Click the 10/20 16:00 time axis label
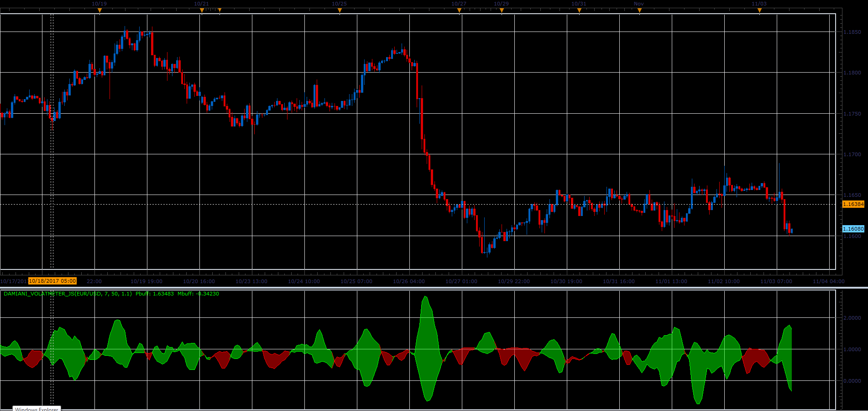This screenshot has height=411, width=868. pyautogui.click(x=199, y=281)
